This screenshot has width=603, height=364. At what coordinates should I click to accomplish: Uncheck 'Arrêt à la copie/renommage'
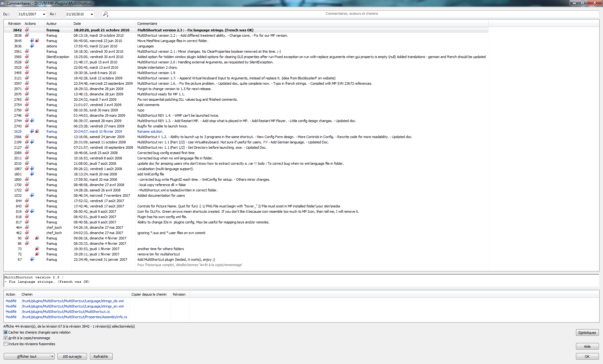(x=5, y=338)
